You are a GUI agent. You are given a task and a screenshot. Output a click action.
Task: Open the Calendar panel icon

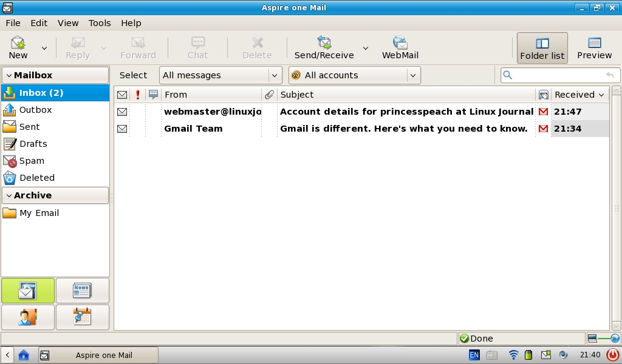pos(82,317)
